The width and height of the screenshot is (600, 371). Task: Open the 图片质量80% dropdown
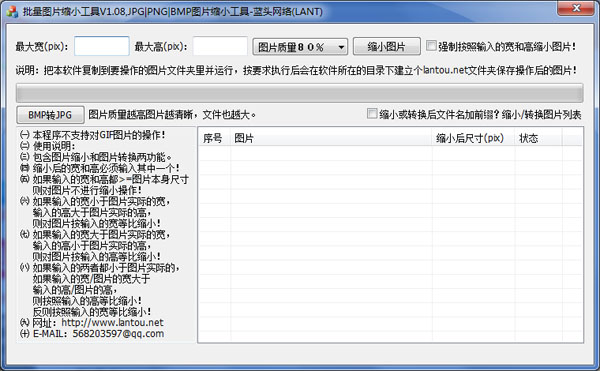pyautogui.click(x=300, y=47)
